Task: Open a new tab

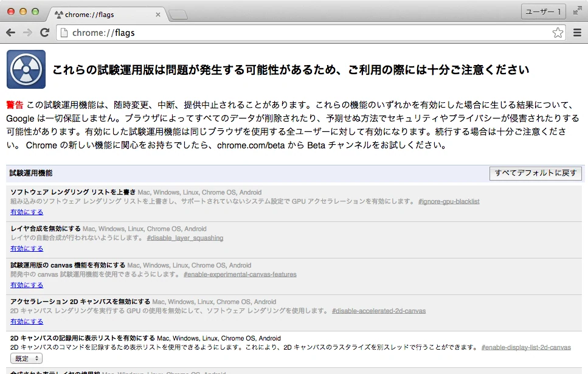Action: 178,15
